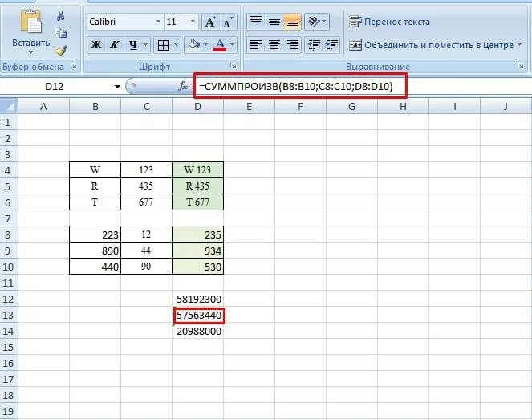Open Выравнивание group dialog launcher
532x420 pixels.
coord(521,66)
